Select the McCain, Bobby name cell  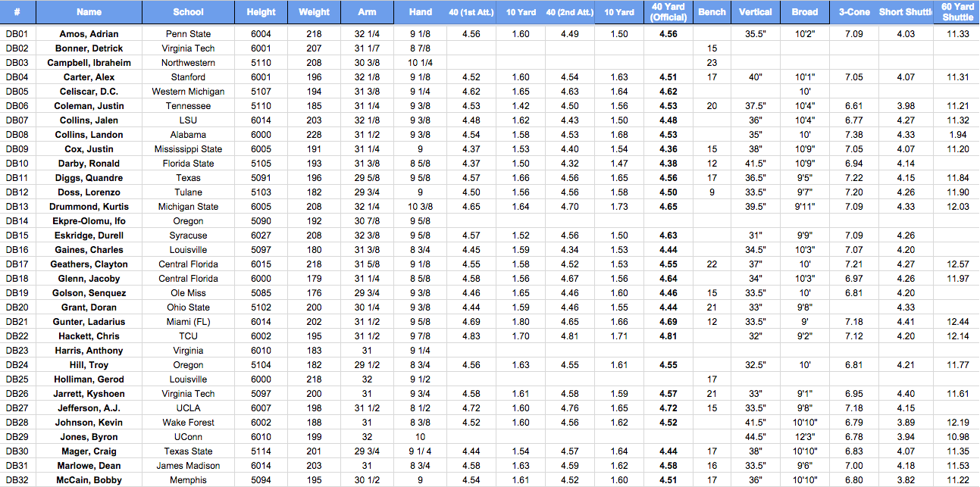coord(89,480)
